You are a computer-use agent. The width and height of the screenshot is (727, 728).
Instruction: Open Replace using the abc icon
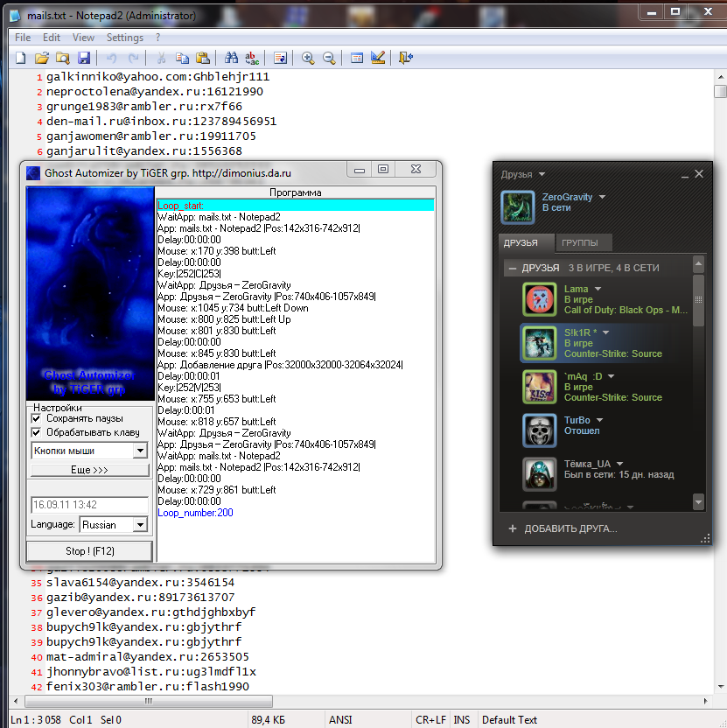click(252, 58)
